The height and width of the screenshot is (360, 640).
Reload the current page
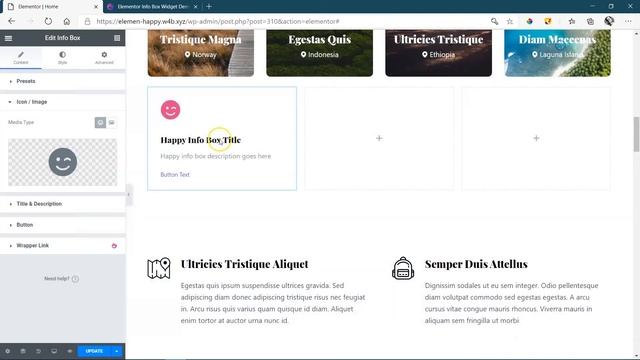48,21
